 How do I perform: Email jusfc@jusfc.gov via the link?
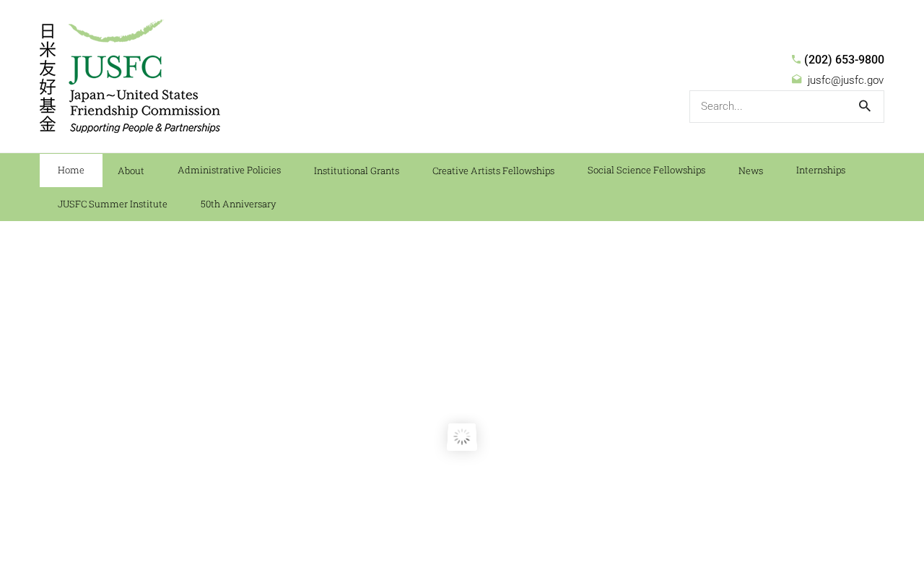[845, 80]
